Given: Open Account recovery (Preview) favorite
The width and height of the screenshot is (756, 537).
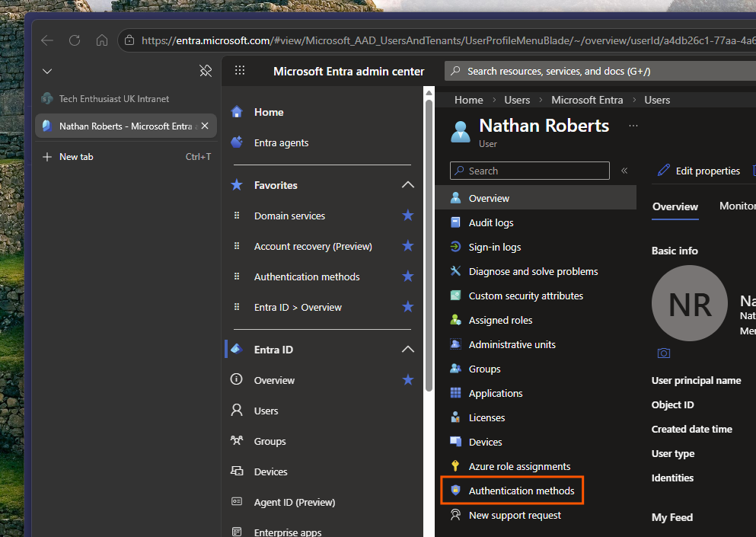Looking at the screenshot, I should [313, 246].
